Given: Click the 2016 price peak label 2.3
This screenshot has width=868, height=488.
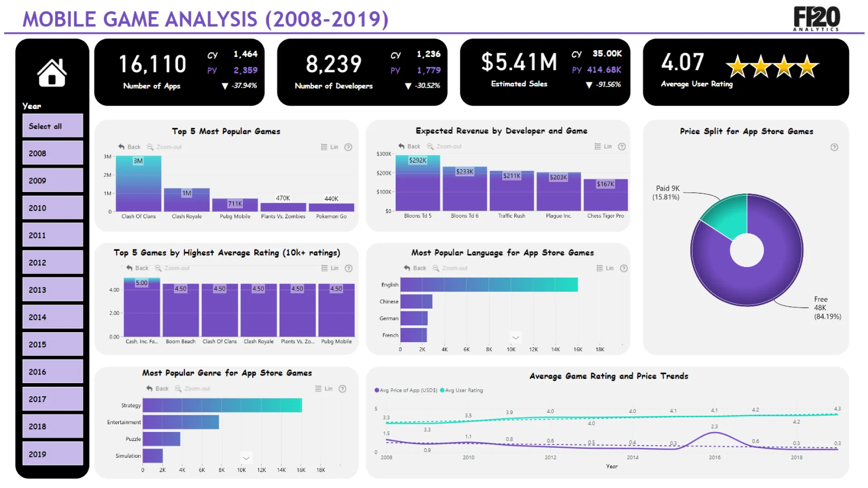Looking at the screenshot, I should tap(714, 427).
